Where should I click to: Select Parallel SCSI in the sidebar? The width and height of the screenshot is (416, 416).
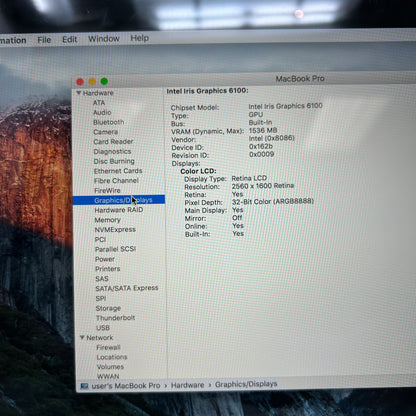pyautogui.click(x=115, y=249)
